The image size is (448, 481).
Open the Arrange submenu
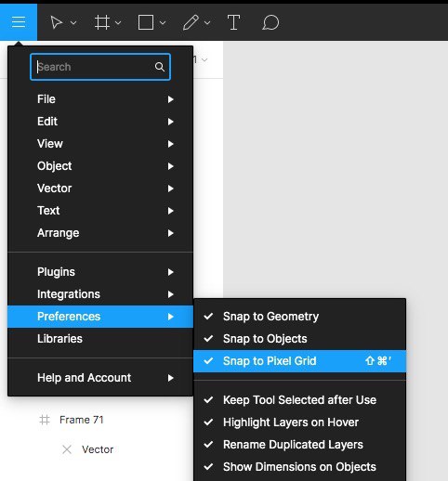coord(100,233)
